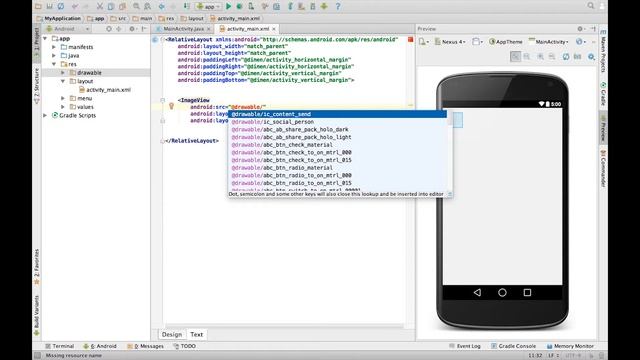
Task: Collapse the layout folder
Action: [x=63, y=81]
